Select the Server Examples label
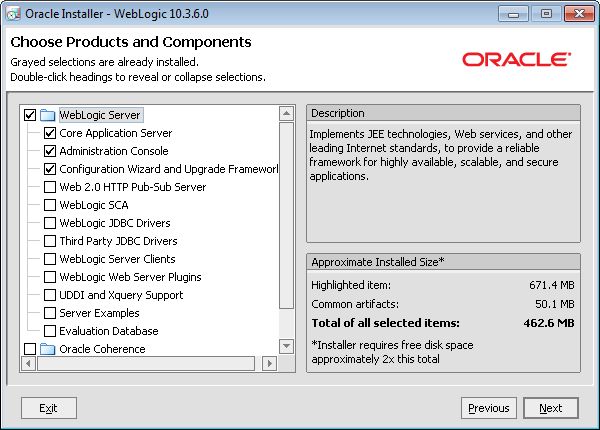Image resolution: width=600 pixels, height=430 pixels. point(99,313)
